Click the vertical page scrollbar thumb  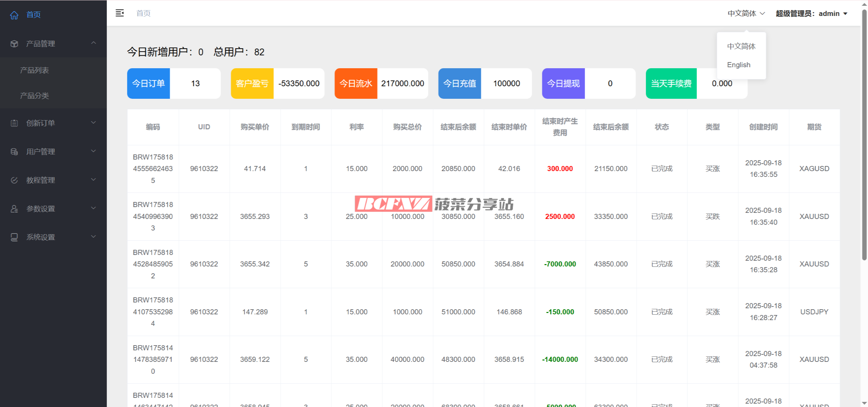point(864,136)
